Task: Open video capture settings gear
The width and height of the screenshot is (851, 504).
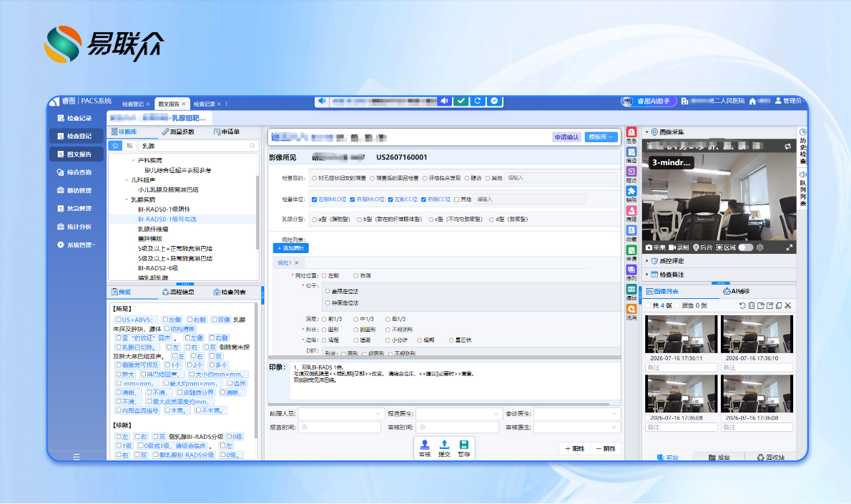Action: (759, 247)
